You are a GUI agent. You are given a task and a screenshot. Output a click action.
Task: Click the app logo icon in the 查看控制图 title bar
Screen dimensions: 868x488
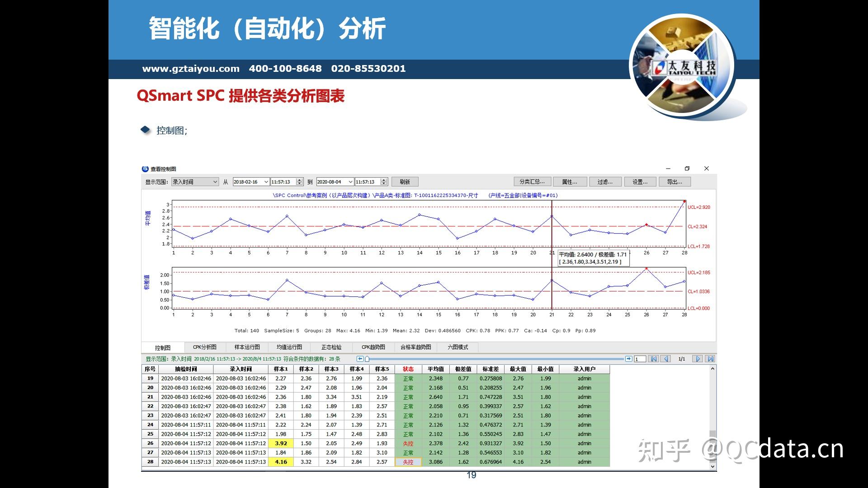145,169
